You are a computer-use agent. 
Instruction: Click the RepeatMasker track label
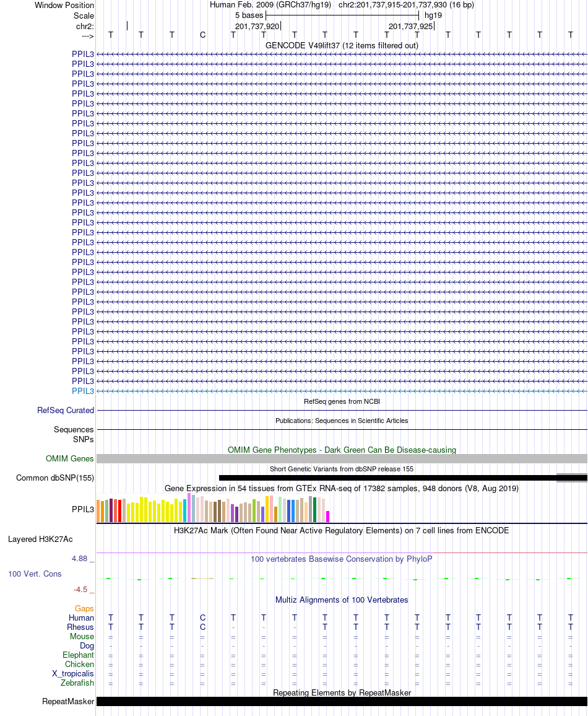coord(68,701)
